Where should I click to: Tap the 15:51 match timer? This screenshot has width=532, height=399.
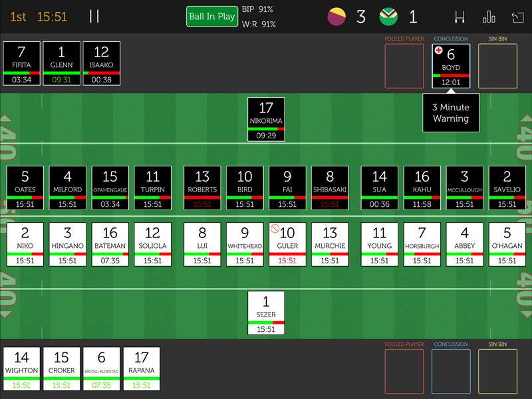coord(52,17)
